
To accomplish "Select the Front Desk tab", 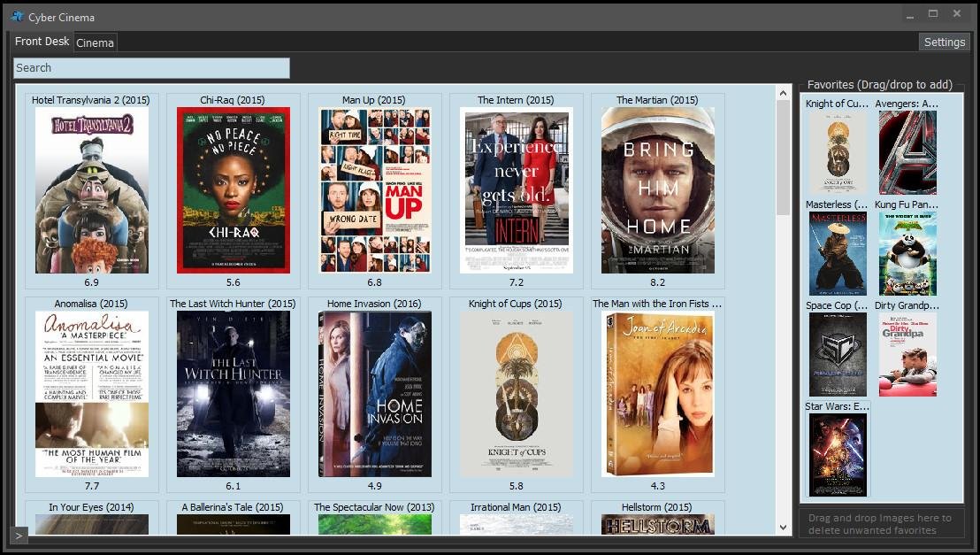I will coord(42,41).
